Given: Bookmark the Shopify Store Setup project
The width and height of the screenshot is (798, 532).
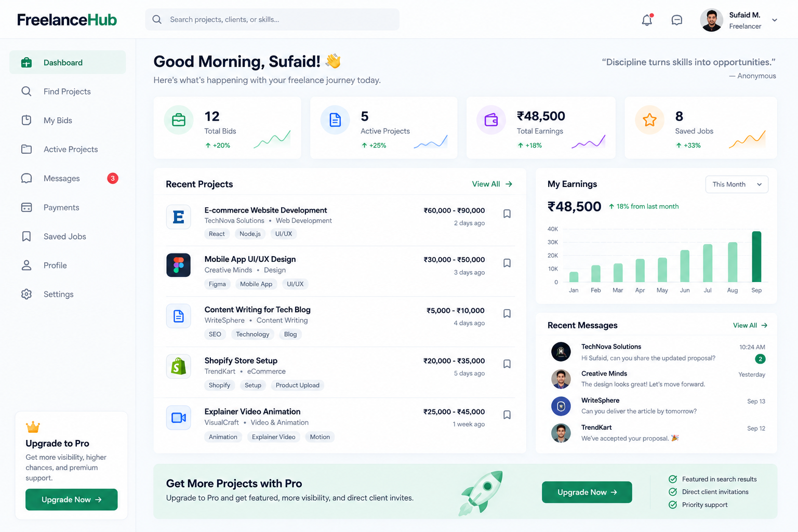Looking at the screenshot, I should pyautogui.click(x=507, y=364).
